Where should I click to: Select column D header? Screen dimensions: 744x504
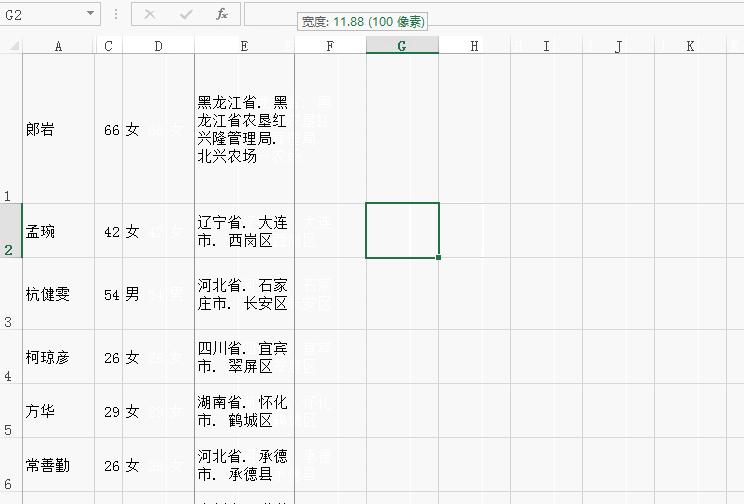158,46
